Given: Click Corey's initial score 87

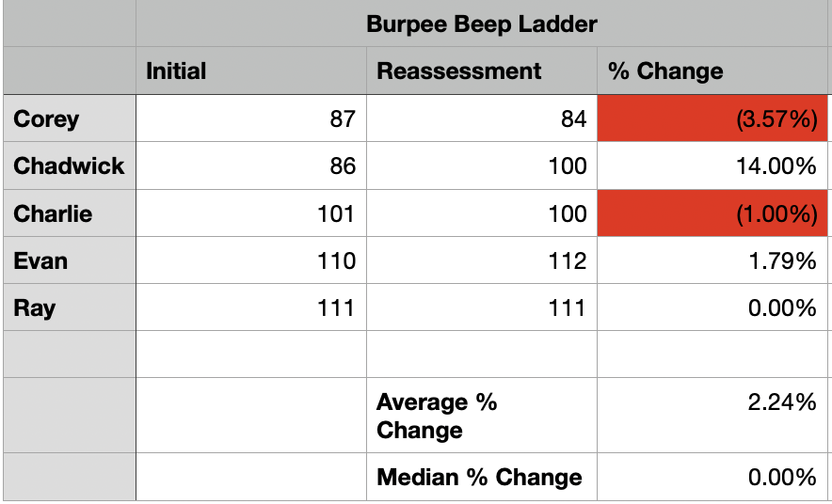Looking at the screenshot, I should tap(250, 118).
